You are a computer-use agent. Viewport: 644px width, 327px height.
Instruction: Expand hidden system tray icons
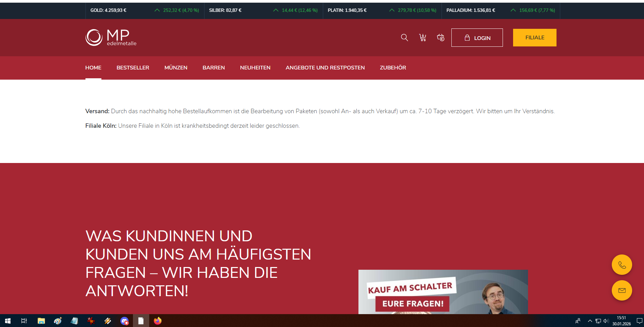pos(590,321)
